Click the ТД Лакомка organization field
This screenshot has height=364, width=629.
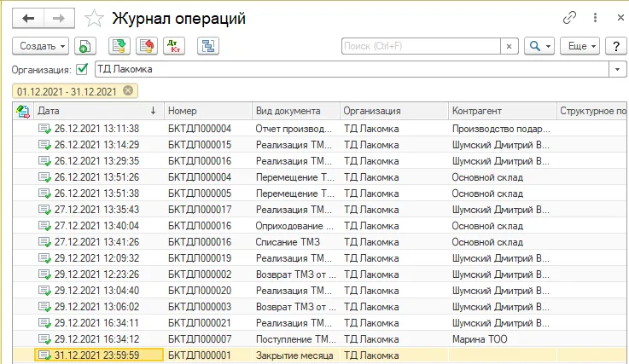click(352, 69)
